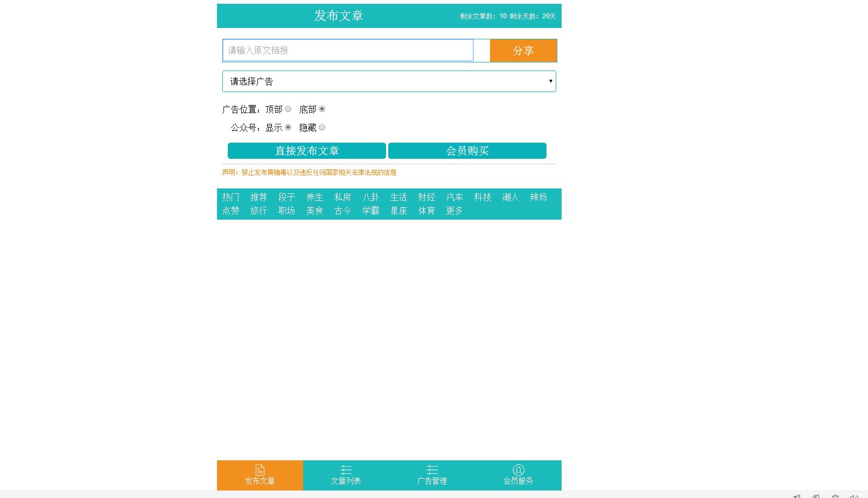
Task: Click the orange 声明 disclaimer text
Action: (x=309, y=172)
